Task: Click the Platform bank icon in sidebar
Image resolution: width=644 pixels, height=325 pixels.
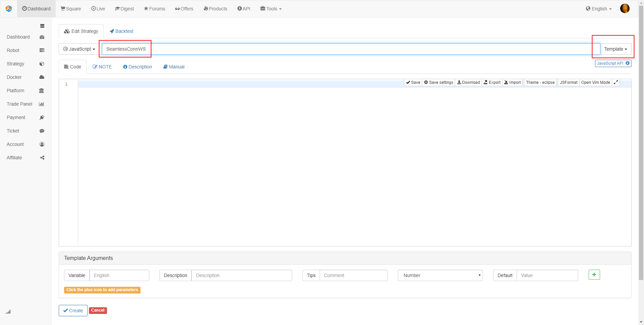Action: pos(42,91)
